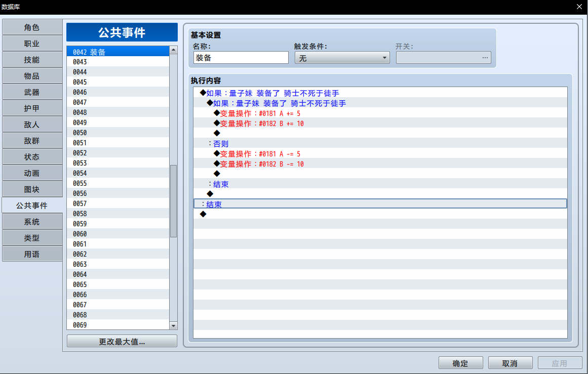Select common event 0045
The height and width of the screenshot is (374, 588).
(x=117, y=82)
